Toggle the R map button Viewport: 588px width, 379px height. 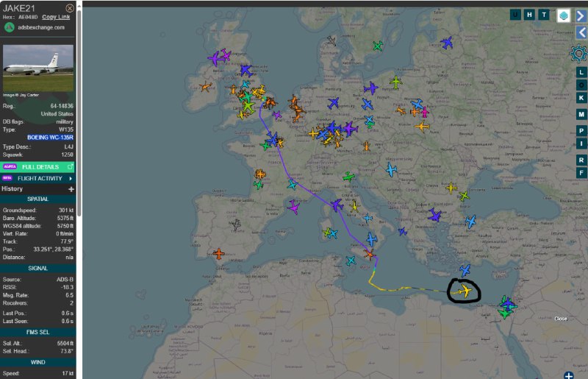(581, 160)
